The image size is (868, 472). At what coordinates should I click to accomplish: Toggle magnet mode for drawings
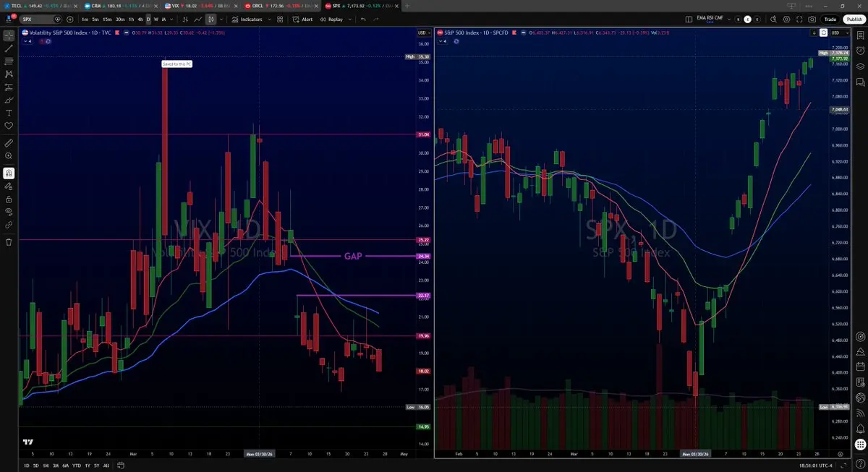click(9, 173)
